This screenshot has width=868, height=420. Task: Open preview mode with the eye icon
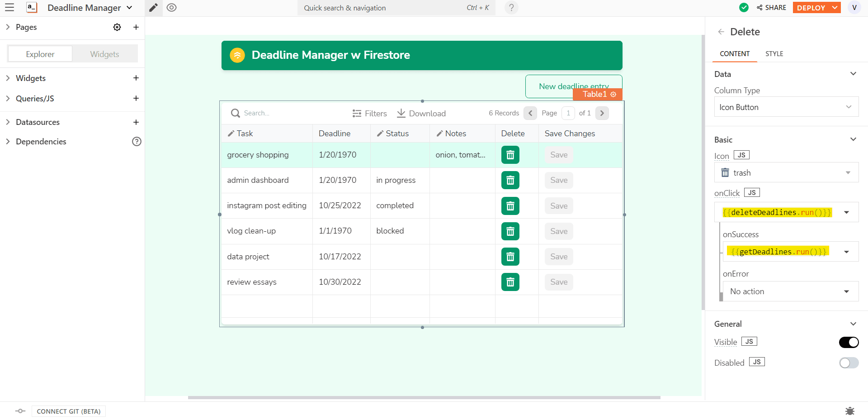[x=171, y=8]
